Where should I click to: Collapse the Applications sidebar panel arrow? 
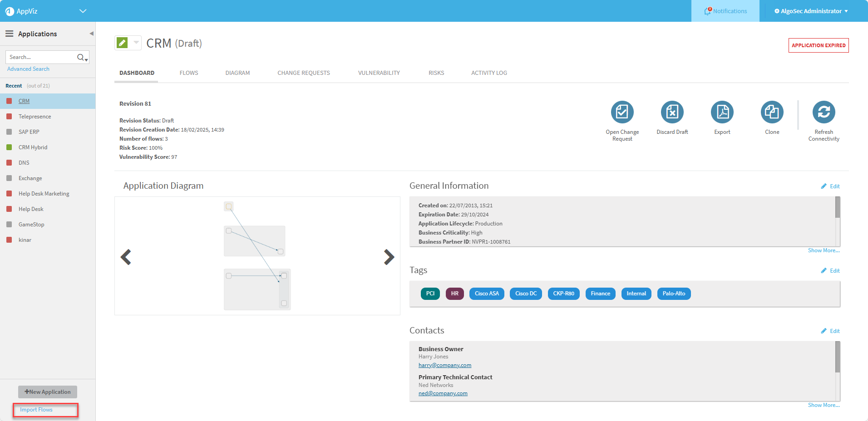pyautogui.click(x=91, y=34)
